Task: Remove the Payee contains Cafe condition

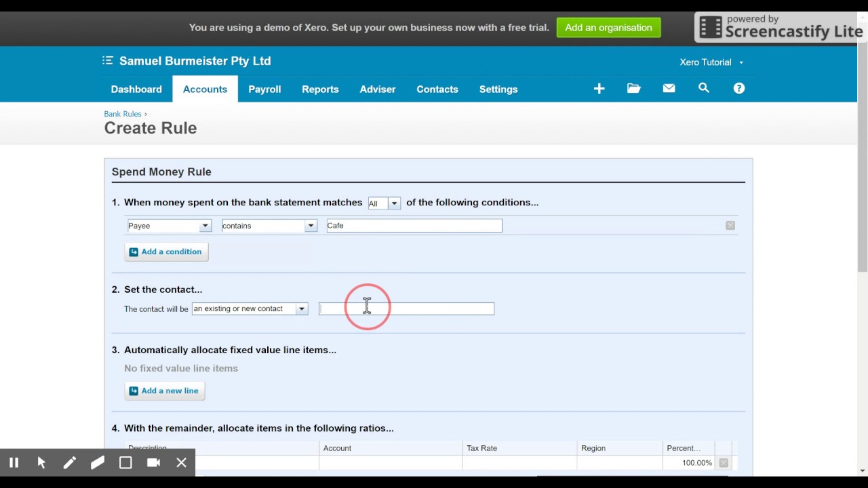Action: (x=730, y=225)
